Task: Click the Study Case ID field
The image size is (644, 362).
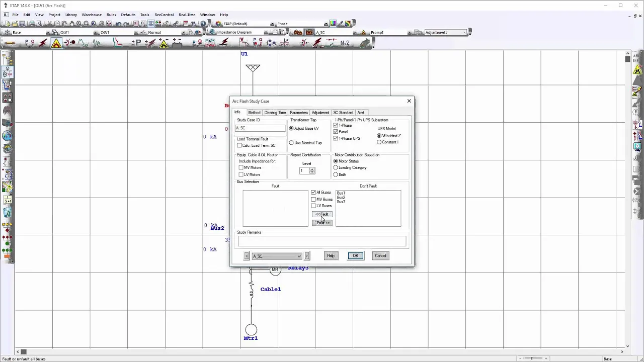Action: coord(260,128)
